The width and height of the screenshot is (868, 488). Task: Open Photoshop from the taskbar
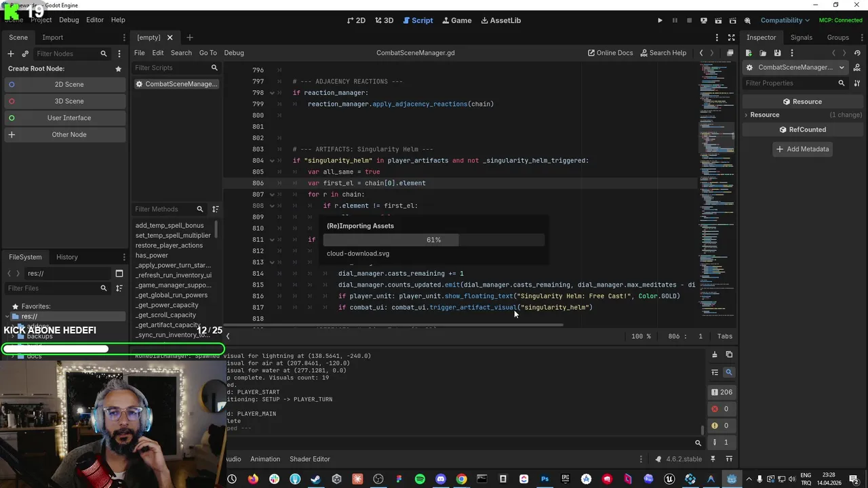click(545, 479)
